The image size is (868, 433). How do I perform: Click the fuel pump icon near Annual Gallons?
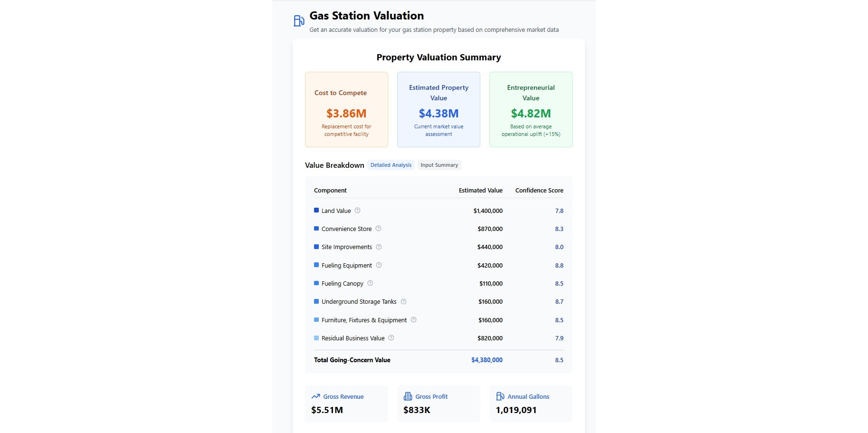coord(499,396)
